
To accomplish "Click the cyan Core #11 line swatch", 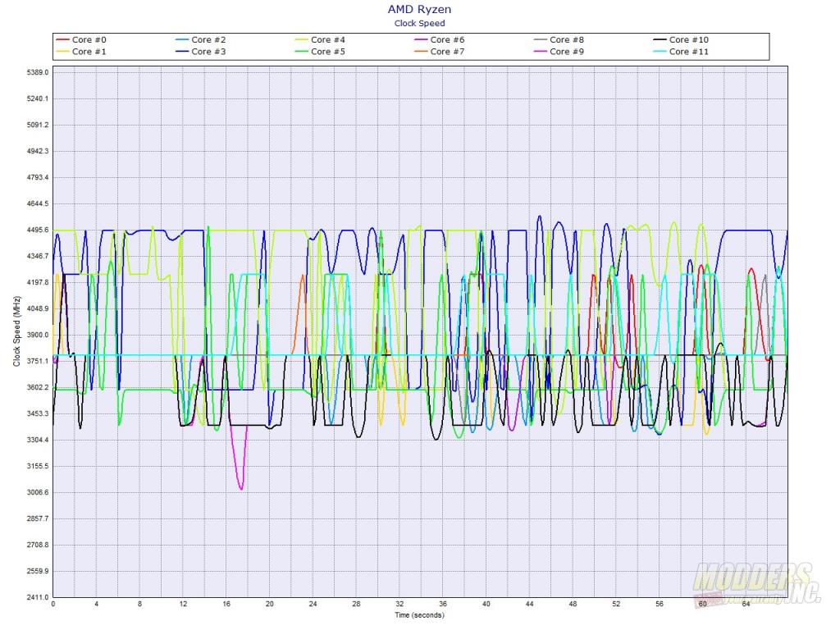I will coord(660,52).
